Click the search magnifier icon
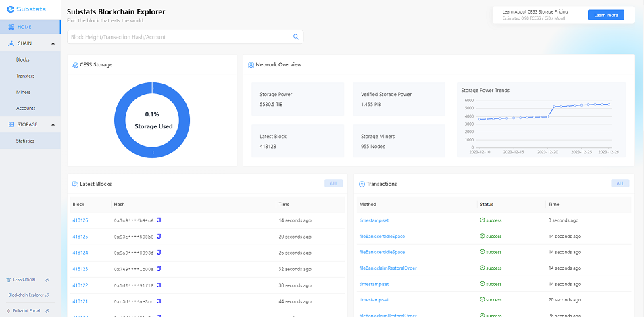644x317 pixels. pos(296,37)
